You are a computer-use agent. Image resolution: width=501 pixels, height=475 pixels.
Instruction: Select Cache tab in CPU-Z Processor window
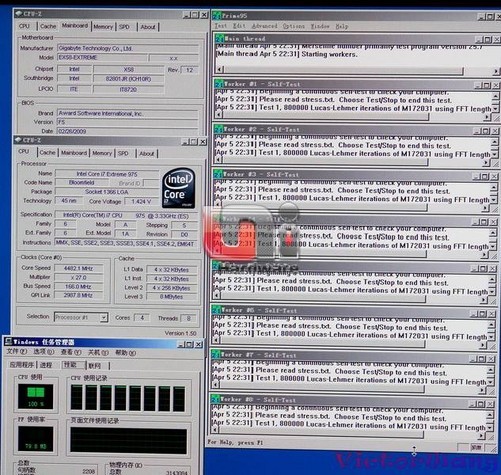(47, 152)
